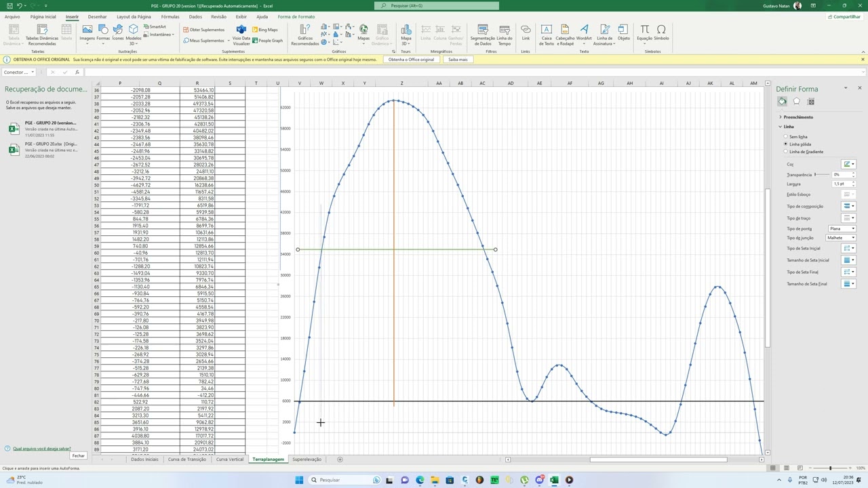
Task: Open Mapa 3D tour button
Action: 406,35
